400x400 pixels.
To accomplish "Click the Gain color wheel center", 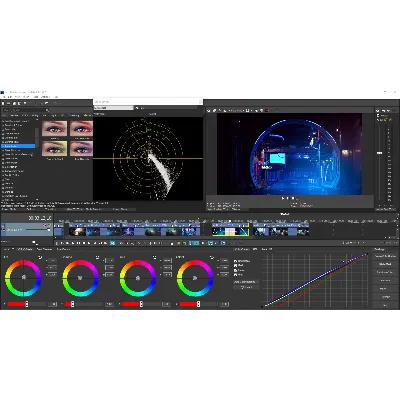I will click(x=138, y=278).
